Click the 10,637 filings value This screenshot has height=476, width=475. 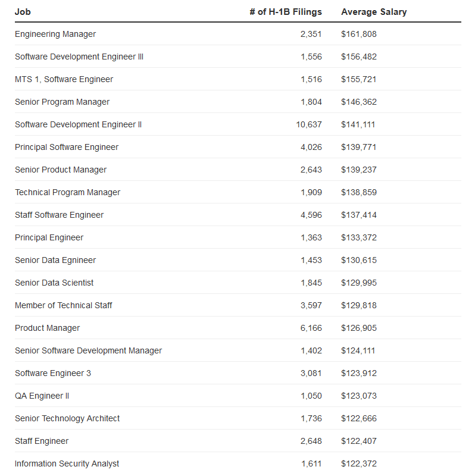309,124
